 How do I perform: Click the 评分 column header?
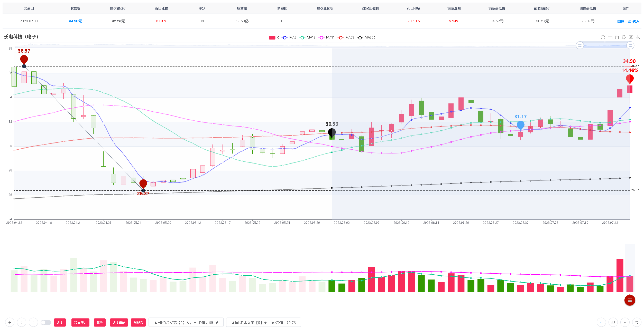pyautogui.click(x=201, y=8)
